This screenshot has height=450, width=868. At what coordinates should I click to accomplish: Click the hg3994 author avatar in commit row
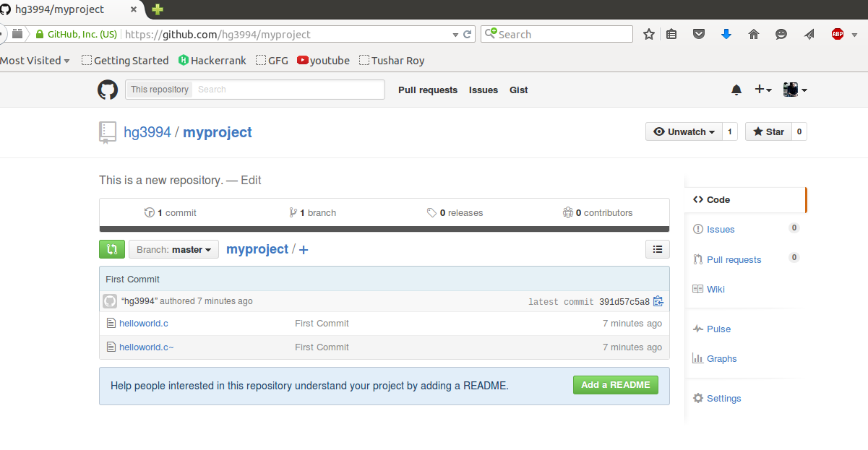point(110,301)
